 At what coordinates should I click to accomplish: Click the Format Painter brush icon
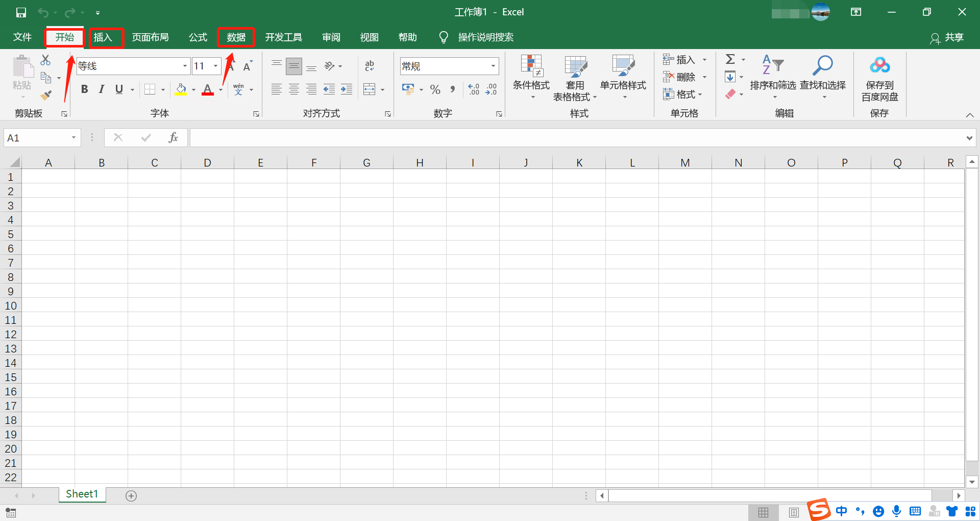[46, 95]
